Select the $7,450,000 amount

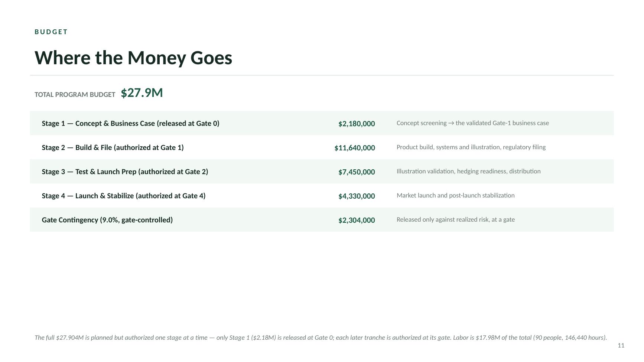tap(357, 172)
